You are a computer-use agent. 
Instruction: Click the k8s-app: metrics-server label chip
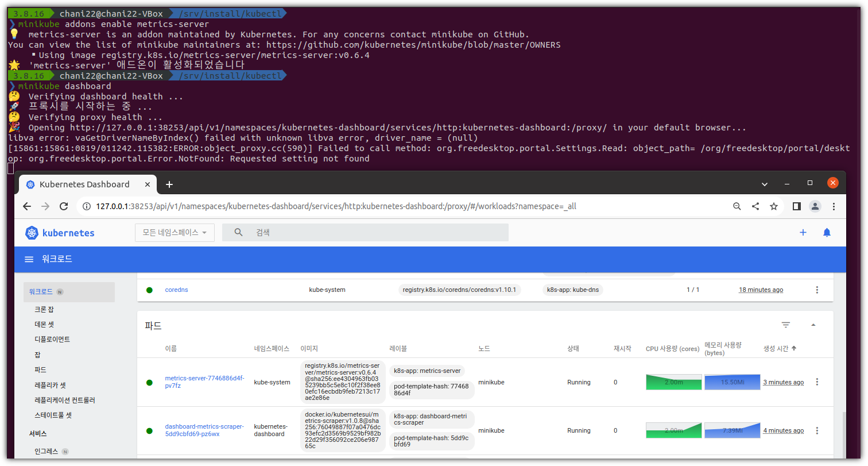point(427,371)
